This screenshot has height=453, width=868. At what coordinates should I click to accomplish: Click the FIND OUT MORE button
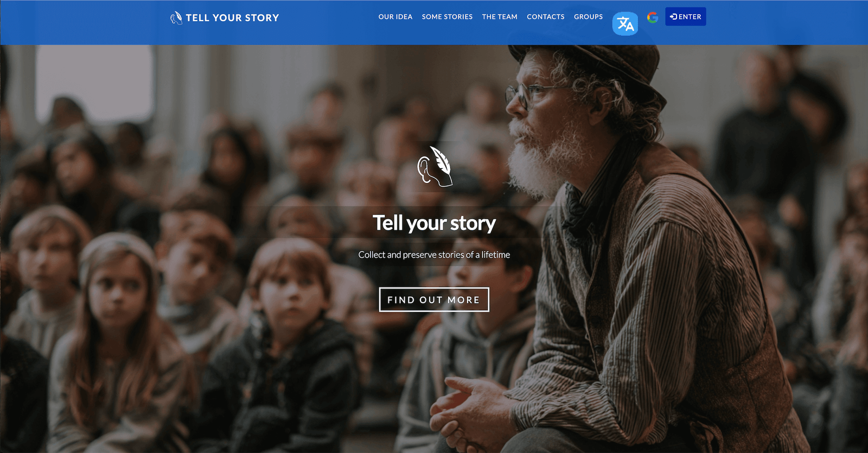pyautogui.click(x=434, y=299)
